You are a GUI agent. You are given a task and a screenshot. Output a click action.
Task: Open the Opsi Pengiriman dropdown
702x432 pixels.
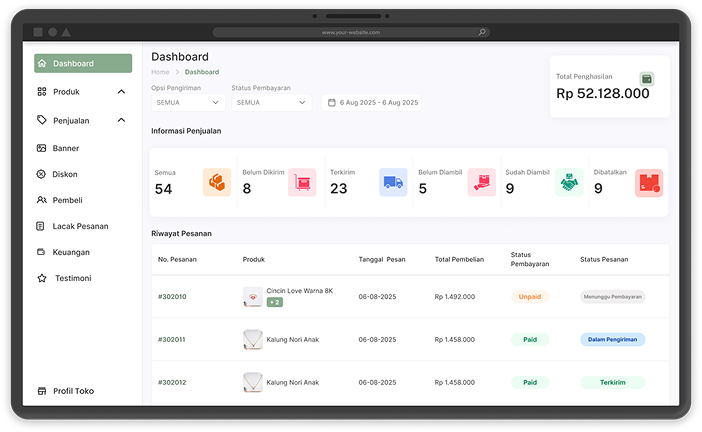(x=188, y=102)
